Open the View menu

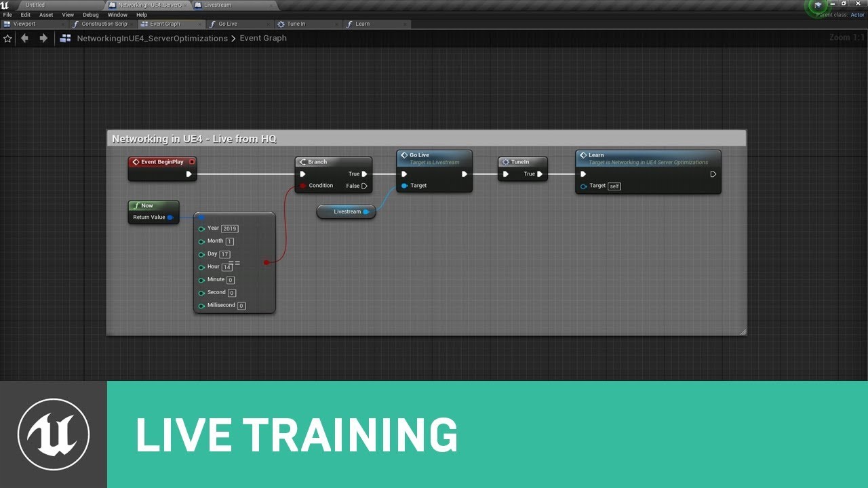click(x=68, y=14)
